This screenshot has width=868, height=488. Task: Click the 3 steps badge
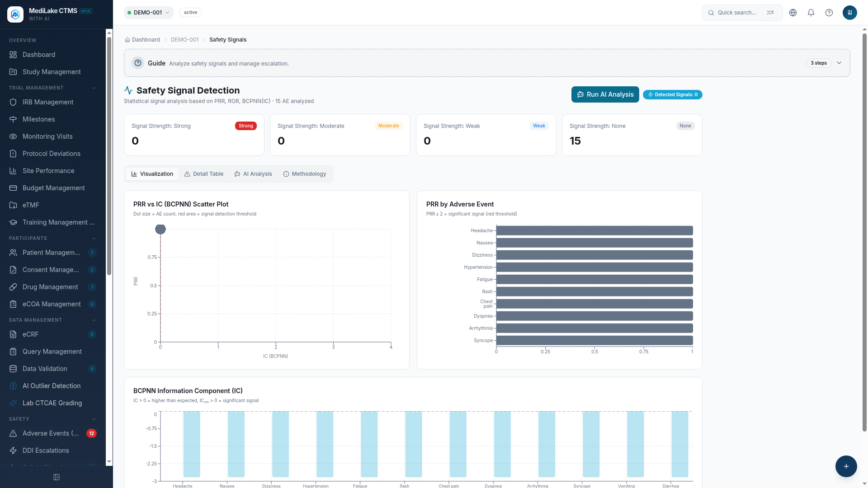tap(819, 63)
